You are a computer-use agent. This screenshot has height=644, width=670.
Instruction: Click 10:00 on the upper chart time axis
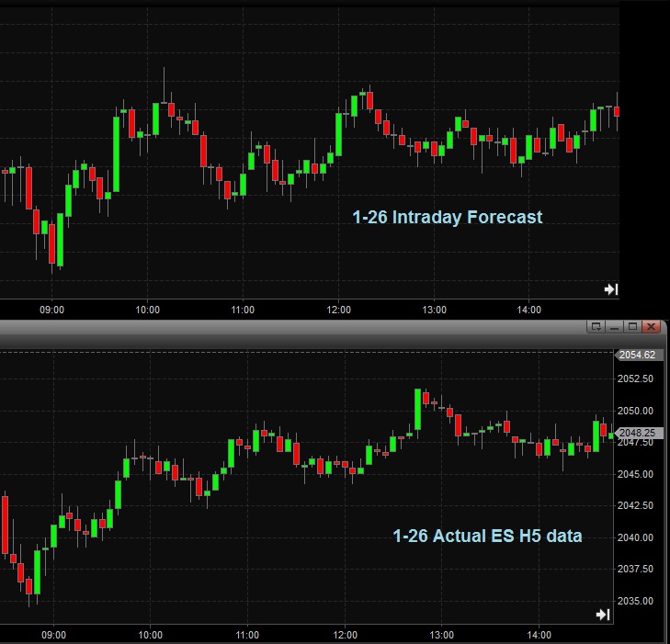pos(147,310)
